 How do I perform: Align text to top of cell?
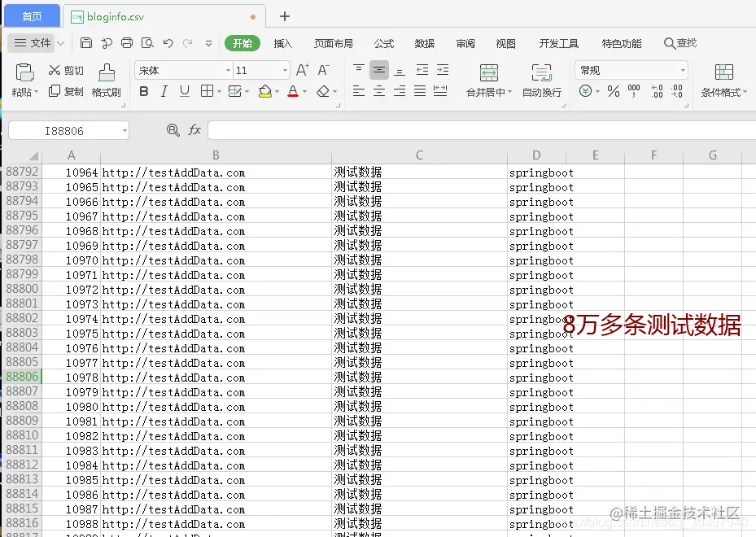tap(358, 70)
